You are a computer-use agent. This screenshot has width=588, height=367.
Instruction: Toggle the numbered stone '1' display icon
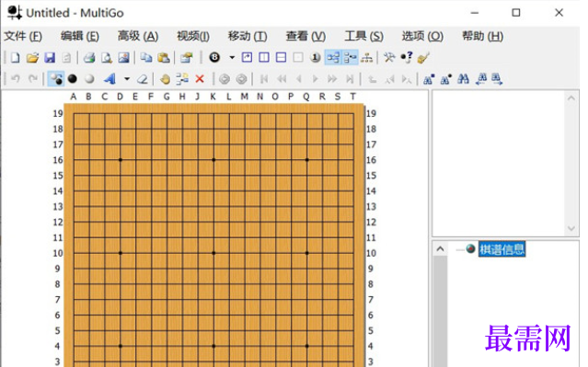pos(316,57)
